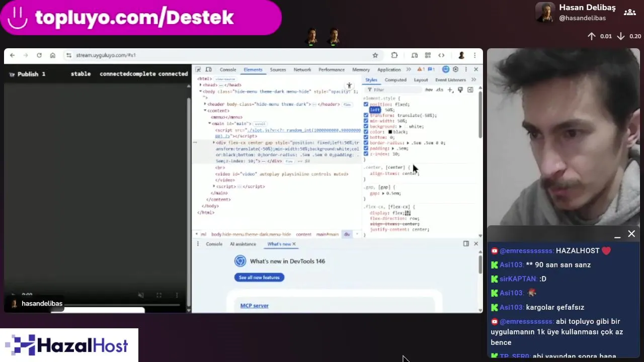Toggle computed styles sidebar icon
This screenshot has height=362, width=644.
[470, 90]
